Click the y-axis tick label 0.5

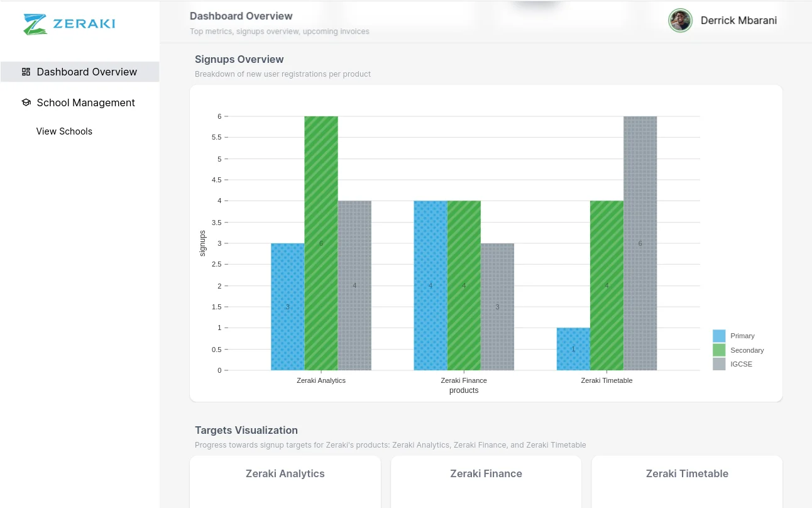(x=216, y=349)
